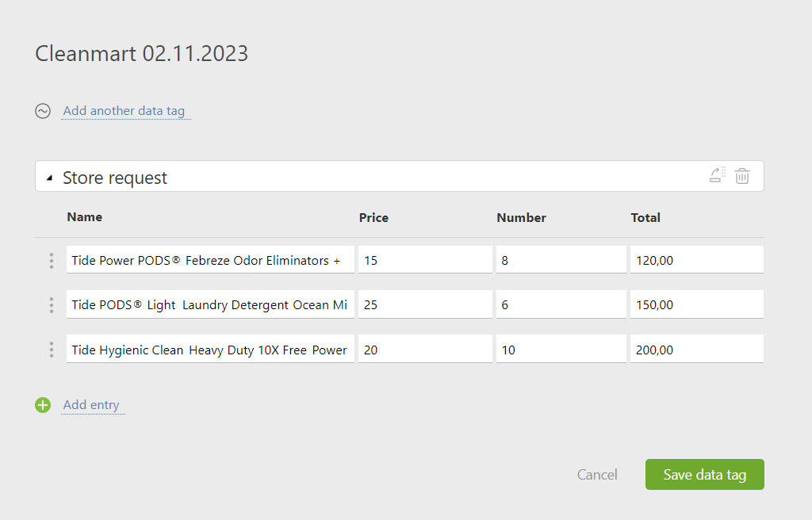Click the total field showing 150,00
Viewport: 812px width, 520px height.
tap(697, 304)
